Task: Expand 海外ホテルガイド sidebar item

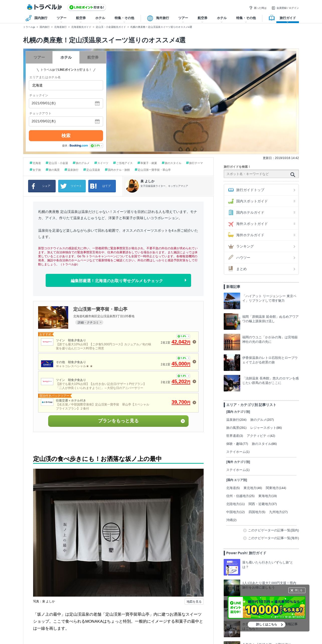Action: [x=261, y=235]
